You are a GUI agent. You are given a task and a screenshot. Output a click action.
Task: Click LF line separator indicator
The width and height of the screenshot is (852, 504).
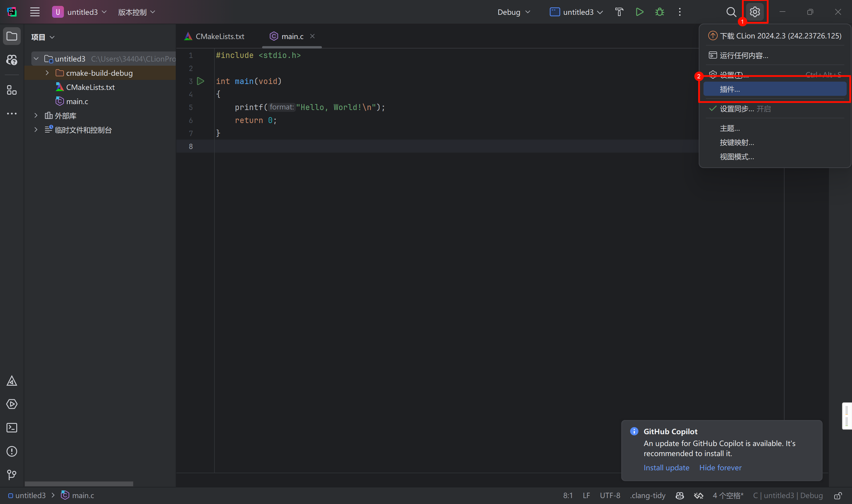(x=586, y=495)
